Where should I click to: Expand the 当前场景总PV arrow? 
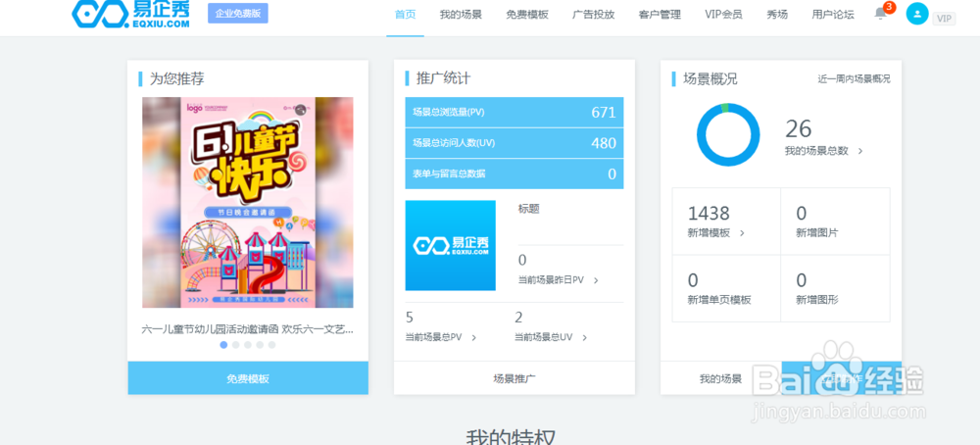coord(473,338)
